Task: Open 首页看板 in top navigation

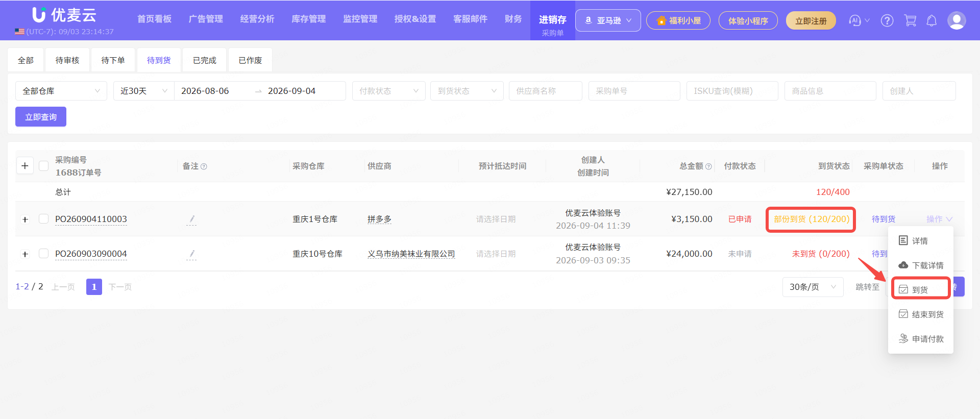Action: tap(154, 19)
